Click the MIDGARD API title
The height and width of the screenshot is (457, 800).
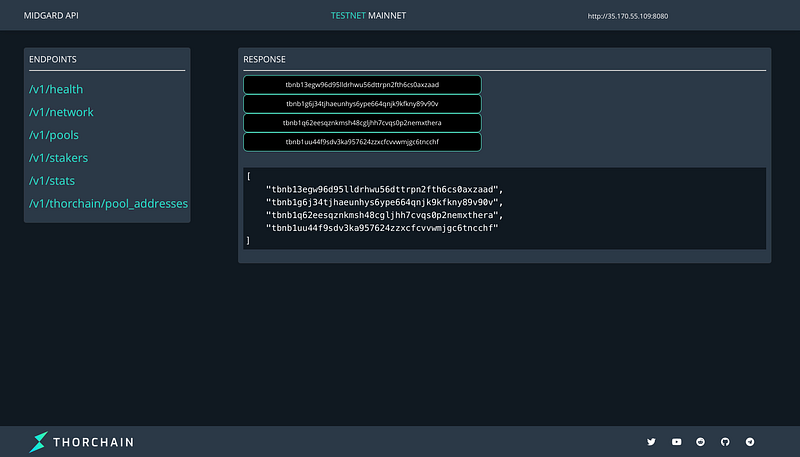pos(51,16)
